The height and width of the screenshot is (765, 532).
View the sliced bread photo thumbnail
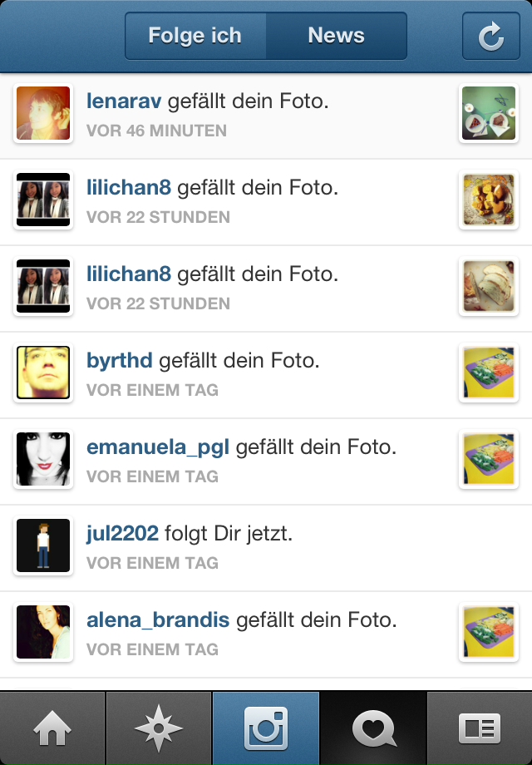[489, 286]
